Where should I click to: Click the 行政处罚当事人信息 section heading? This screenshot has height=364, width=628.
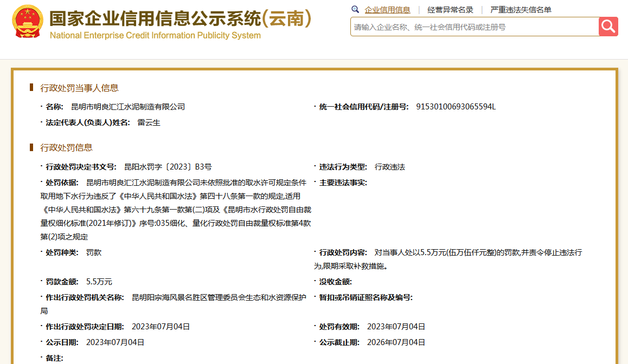(80, 88)
